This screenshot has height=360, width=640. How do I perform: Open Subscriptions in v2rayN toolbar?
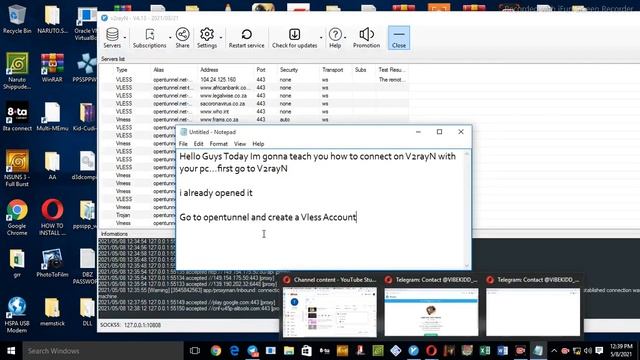[x=149, y=38]
